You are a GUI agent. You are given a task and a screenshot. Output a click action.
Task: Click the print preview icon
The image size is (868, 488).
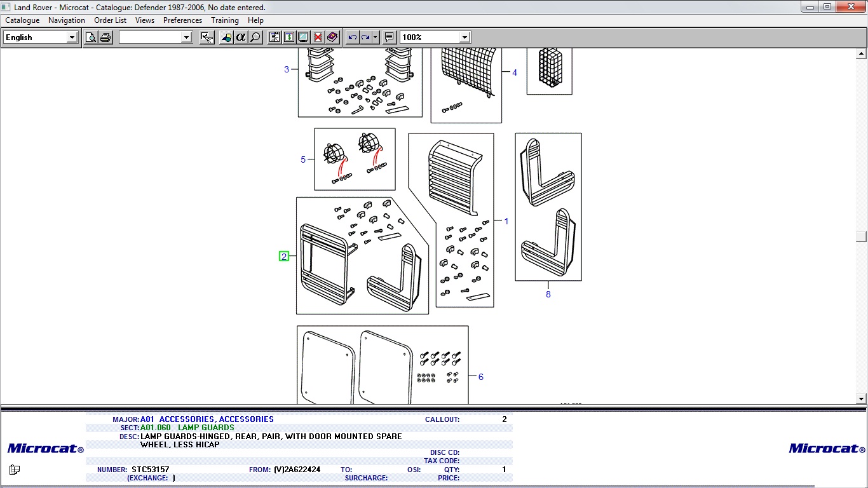(x=91, y=37)
